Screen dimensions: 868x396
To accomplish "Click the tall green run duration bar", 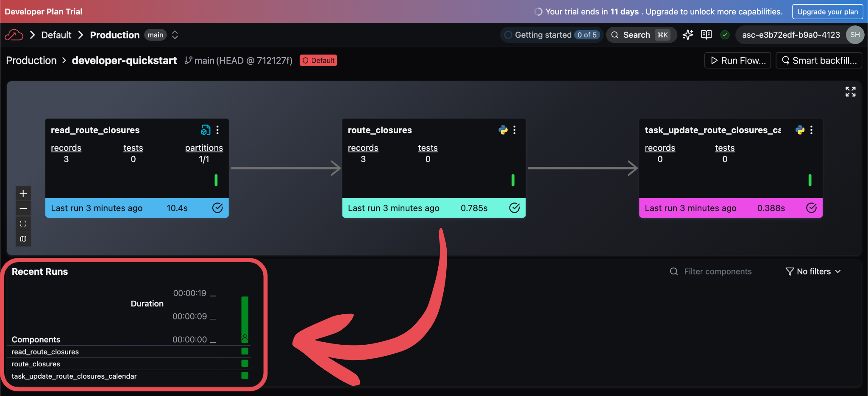I will click(x=245, y=319).
